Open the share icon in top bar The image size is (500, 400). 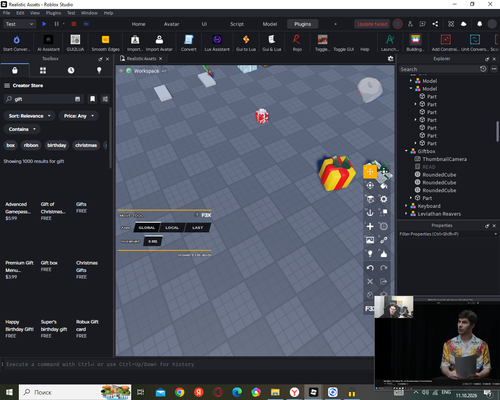(x=435, y=24)
